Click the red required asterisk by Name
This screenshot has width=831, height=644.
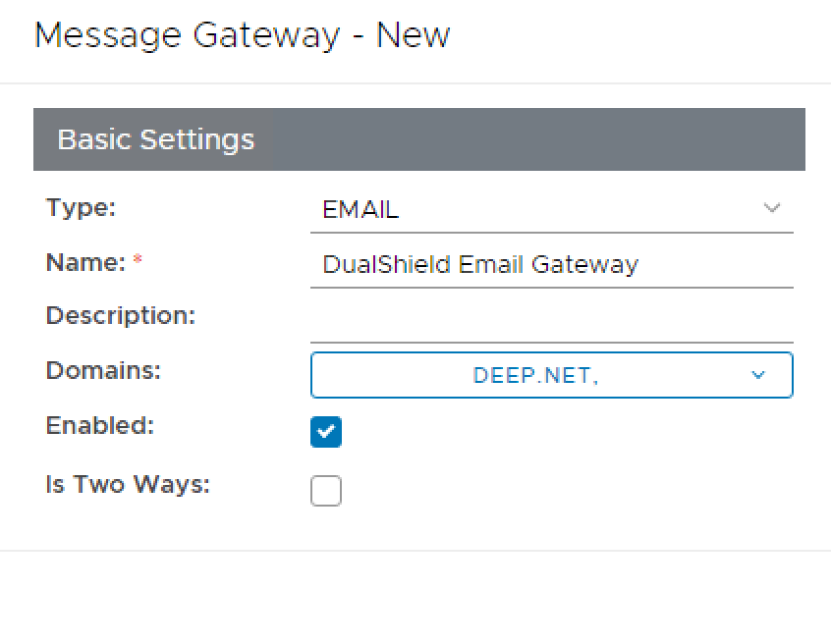[138, 262]
